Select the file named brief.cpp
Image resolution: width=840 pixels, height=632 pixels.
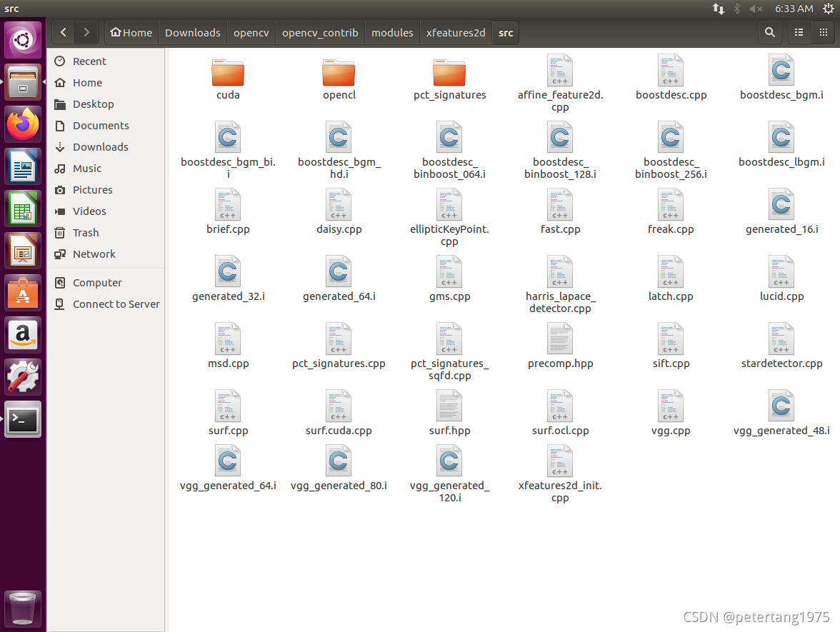tap(229, 211)
